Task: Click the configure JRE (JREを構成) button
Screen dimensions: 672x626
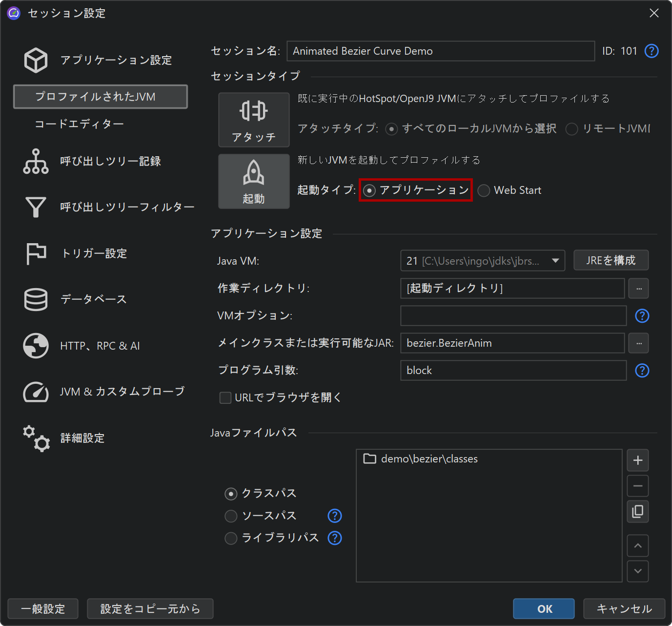Action: pos(611,260)
